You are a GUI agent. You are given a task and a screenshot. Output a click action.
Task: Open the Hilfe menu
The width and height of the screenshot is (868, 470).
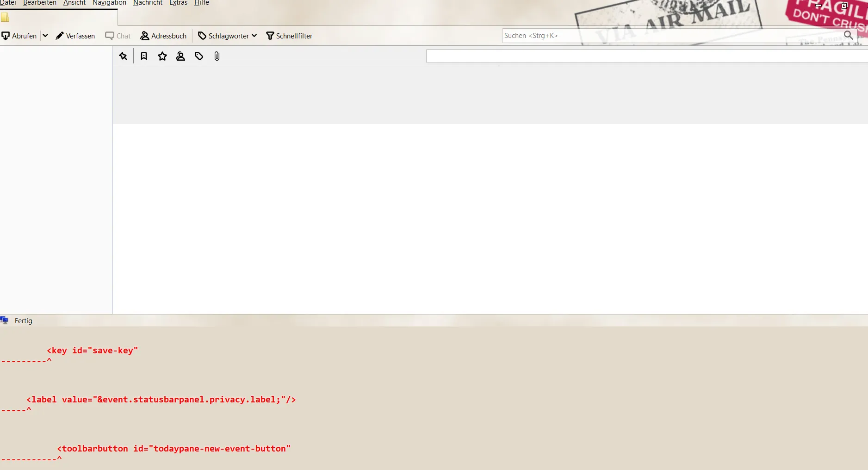point(202,3)
